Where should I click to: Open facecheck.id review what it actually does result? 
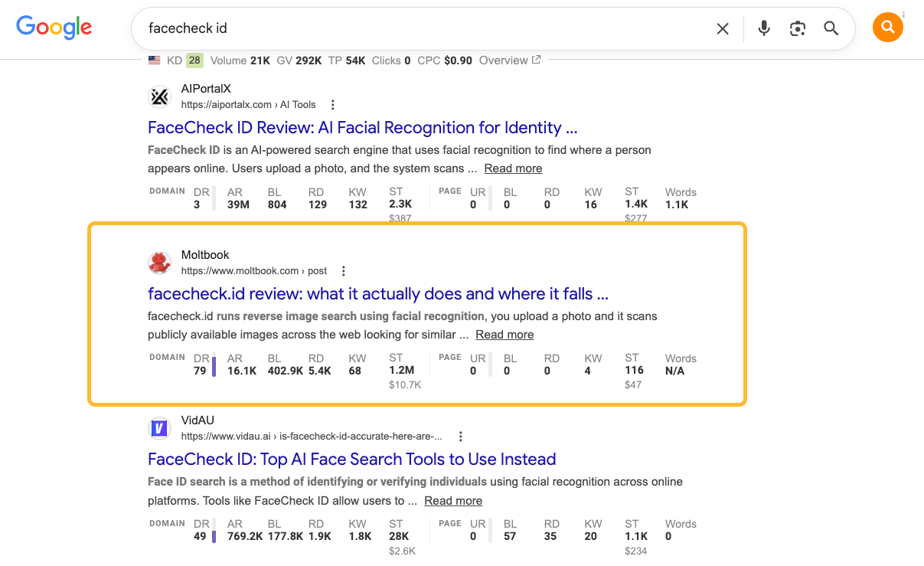tap(378, 293)
